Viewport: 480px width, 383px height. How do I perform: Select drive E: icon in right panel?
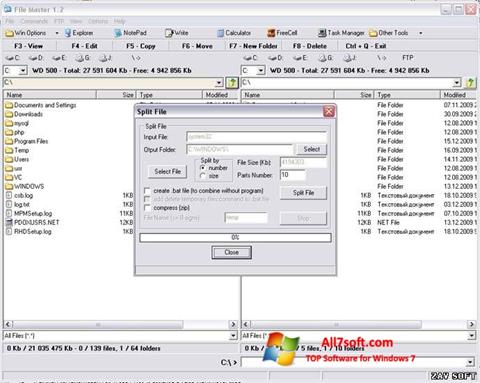tap(300, 58)
